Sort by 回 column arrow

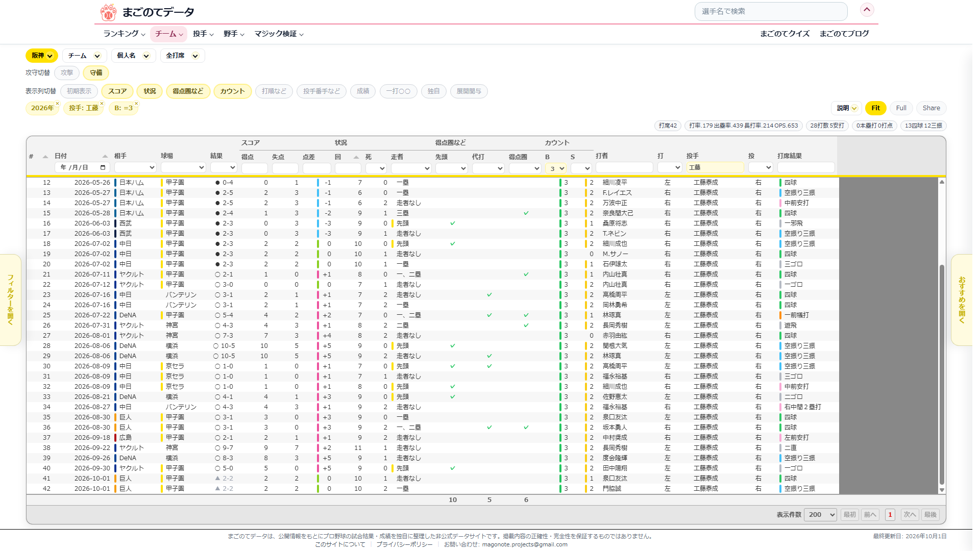pos(356,157)
